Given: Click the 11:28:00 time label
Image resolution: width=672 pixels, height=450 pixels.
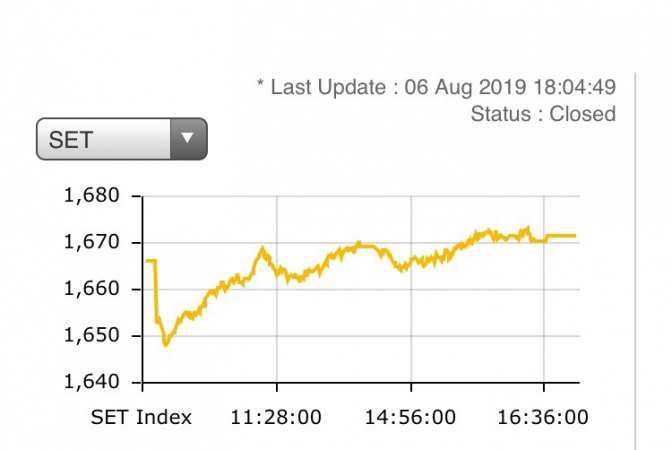Looking at the screenshot, I should tap(277, 416).
